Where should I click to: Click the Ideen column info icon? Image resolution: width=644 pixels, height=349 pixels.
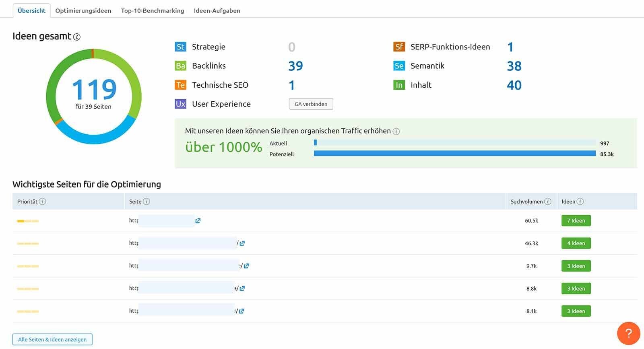coord(580,201)
